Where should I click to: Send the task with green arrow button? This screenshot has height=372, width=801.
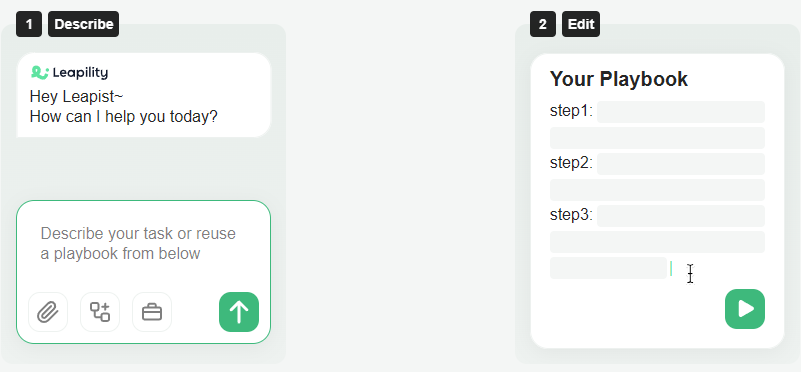[x=239, y=312]
